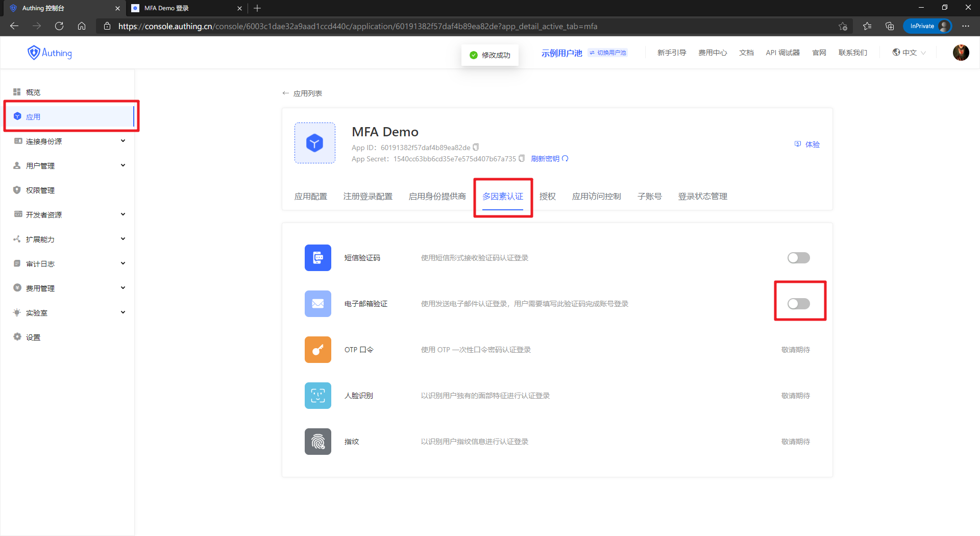This screenshot has height=536, width=980.
Task: Open 设置 gear icon
Action: 17,337
